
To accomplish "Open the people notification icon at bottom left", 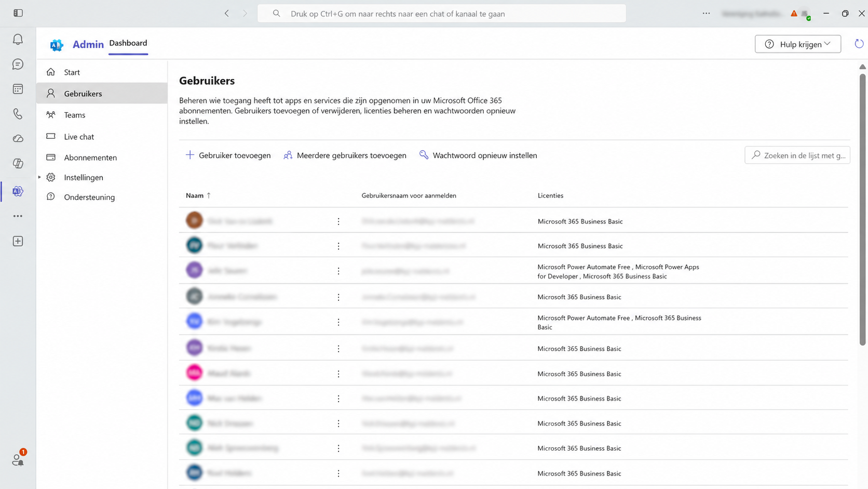I will pos(18,459).
